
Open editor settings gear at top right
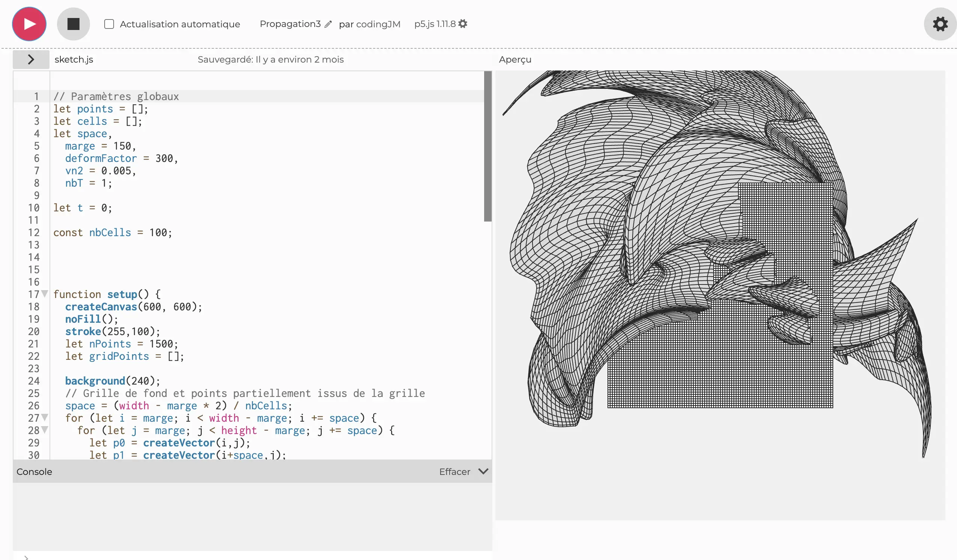coord(940,24)
